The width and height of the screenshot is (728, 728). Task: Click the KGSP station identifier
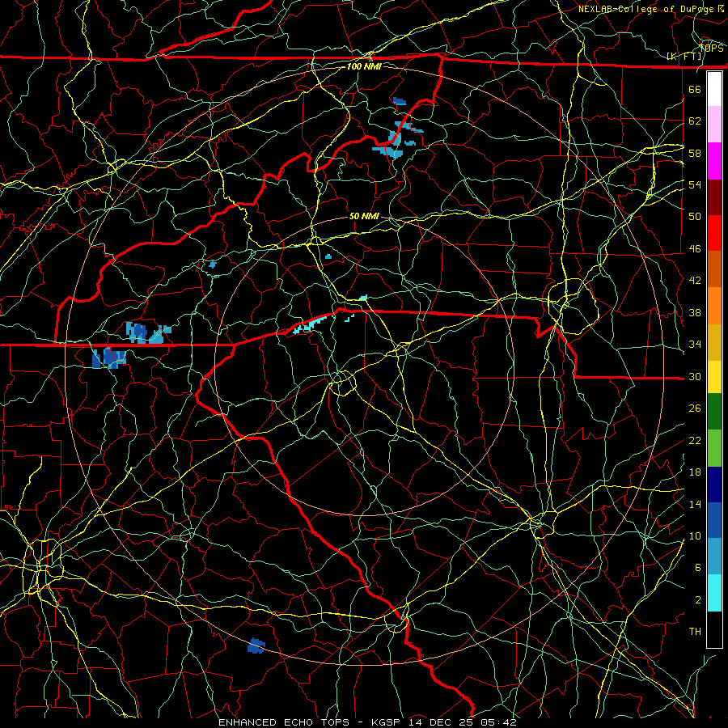387,722
